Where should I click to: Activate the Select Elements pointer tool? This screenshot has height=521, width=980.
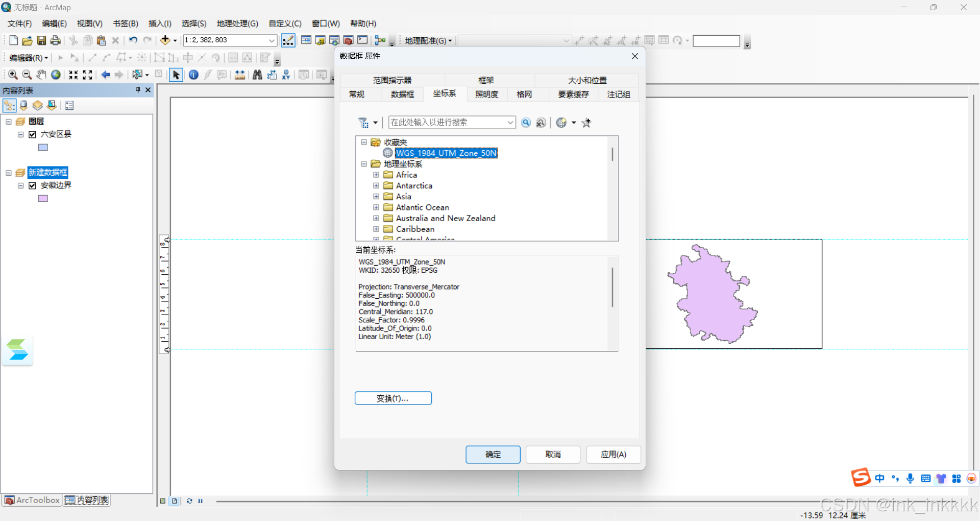click(x=176, y=75)
